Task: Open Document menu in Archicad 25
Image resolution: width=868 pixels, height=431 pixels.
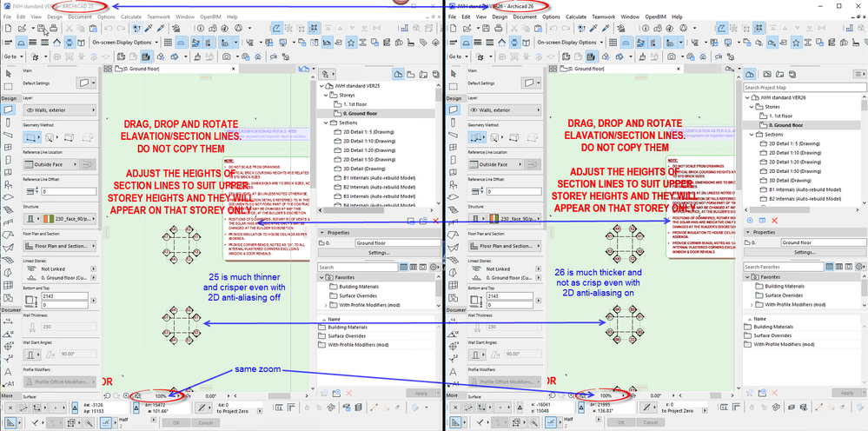Action: 80,17
